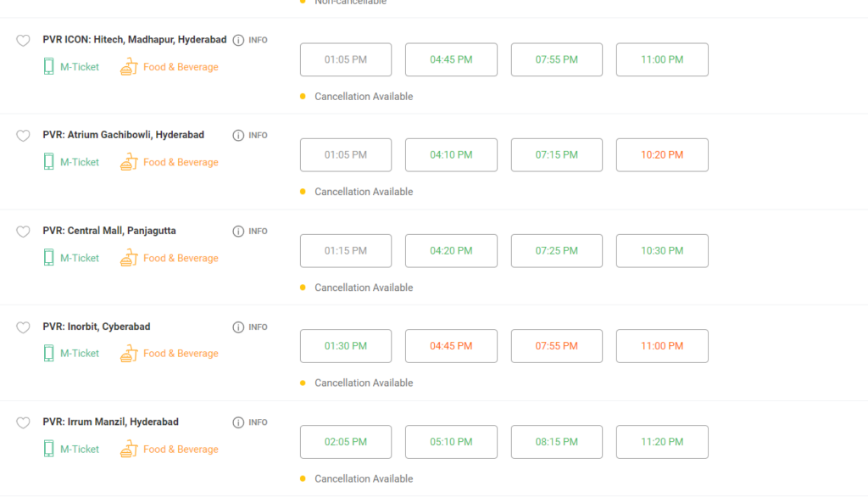Open info icon for PVR ICON Hitech
This screenshot has height=503, width=868.
pyautogui.click(x=238, y=40)
